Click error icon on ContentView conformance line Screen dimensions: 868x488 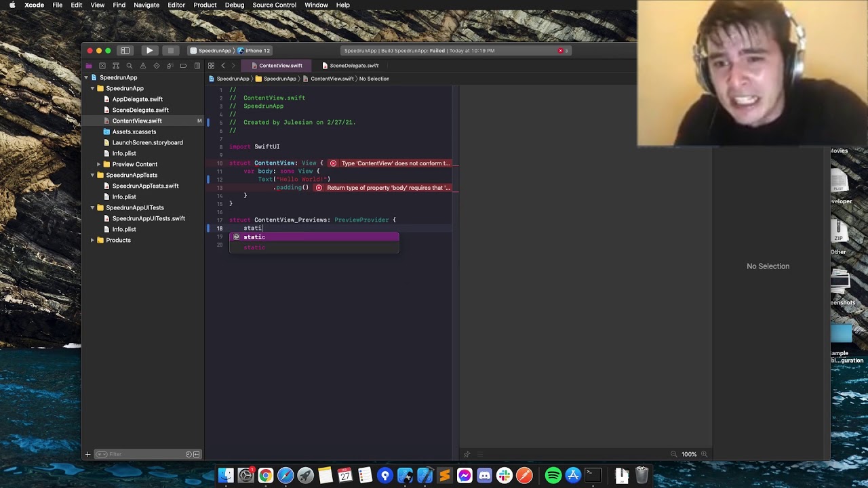click(x=333, y=163)
